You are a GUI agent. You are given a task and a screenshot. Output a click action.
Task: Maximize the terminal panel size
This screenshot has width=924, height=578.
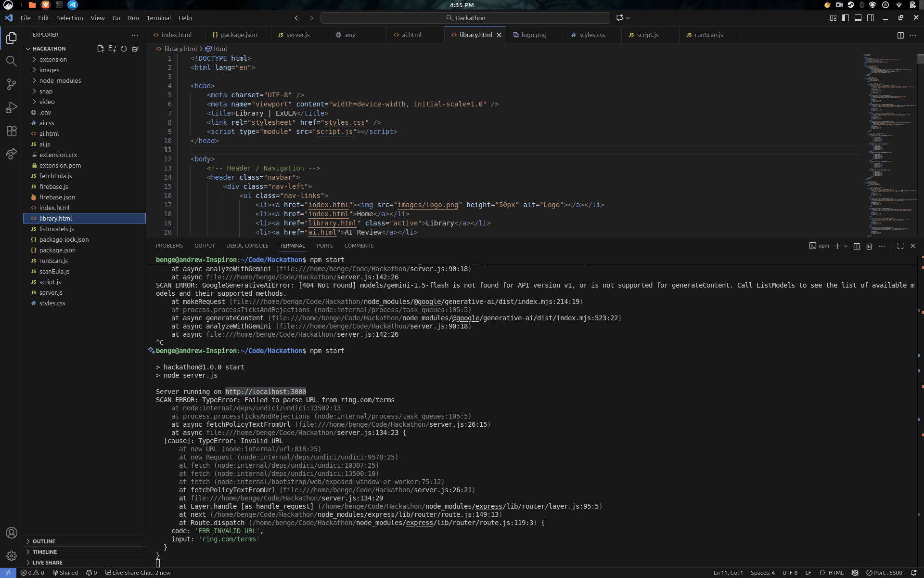click(x=900, y=246)
